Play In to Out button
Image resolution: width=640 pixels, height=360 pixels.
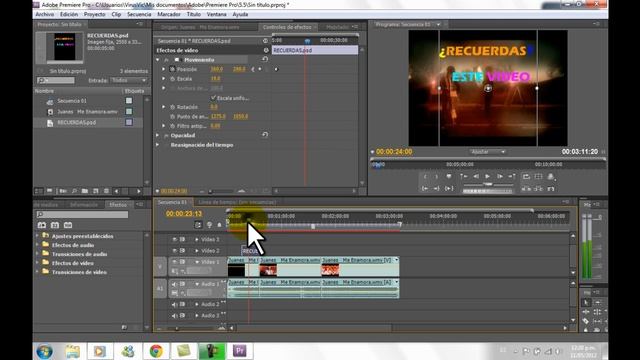(449, 189)
